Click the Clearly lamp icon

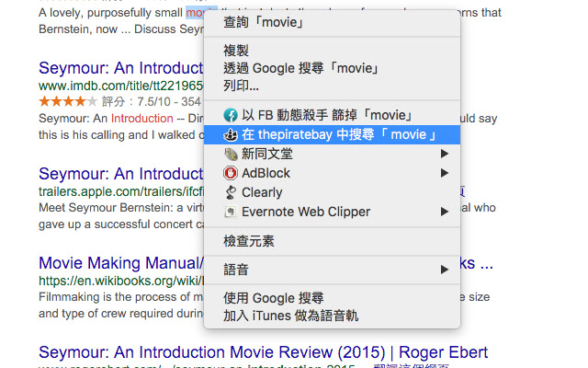pyautogui.click(x=232, y=192)
